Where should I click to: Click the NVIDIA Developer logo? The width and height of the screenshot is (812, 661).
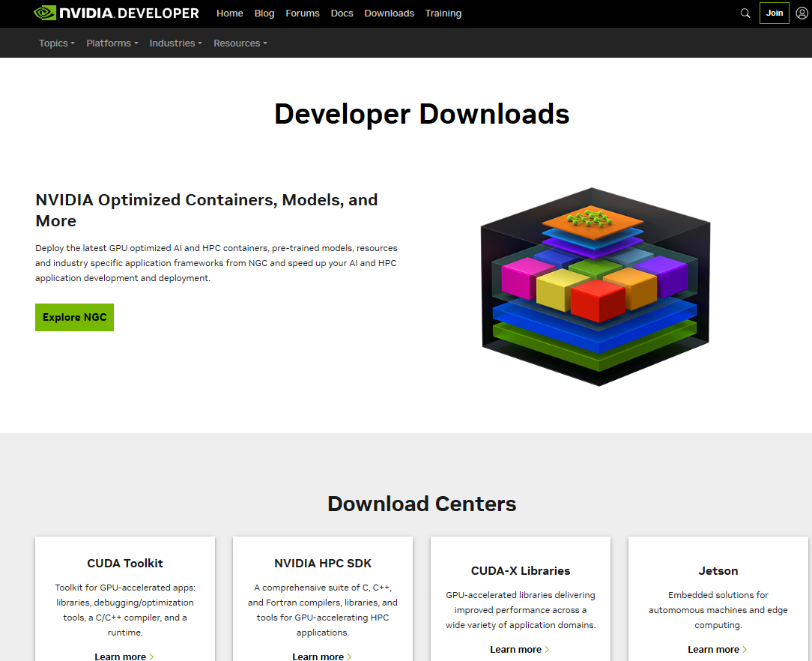click(116, 13)
